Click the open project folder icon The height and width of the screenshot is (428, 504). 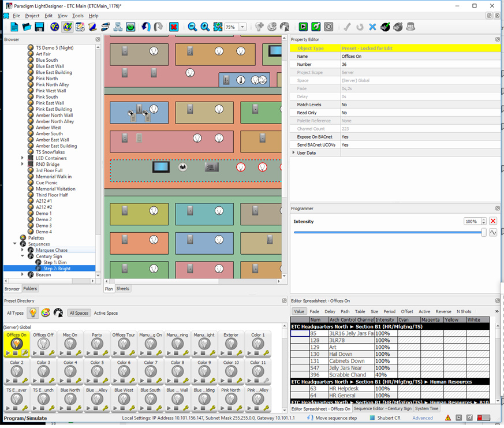point(27,27)
